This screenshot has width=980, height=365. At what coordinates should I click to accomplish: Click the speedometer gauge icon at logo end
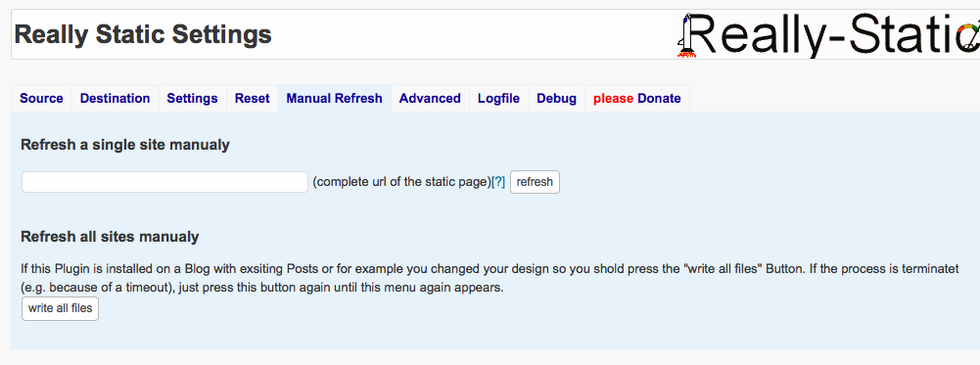pyautogui.click(x=970, y=37)
